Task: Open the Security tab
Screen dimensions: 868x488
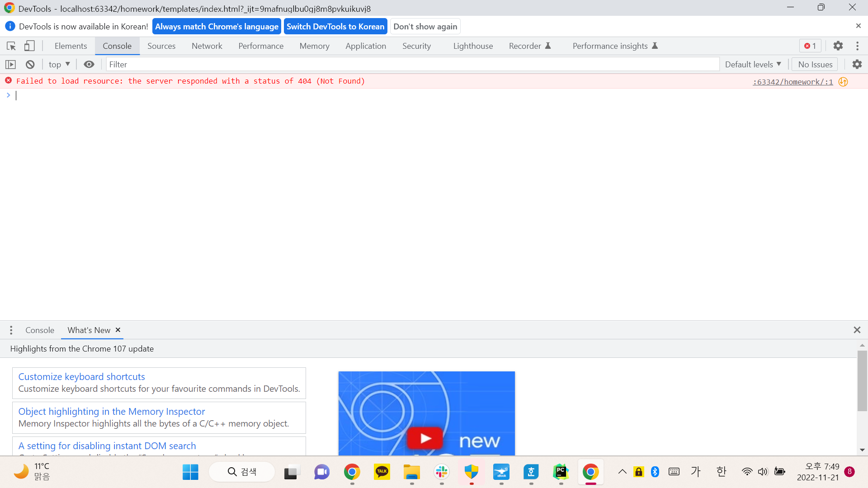Action: pos(417,46)
